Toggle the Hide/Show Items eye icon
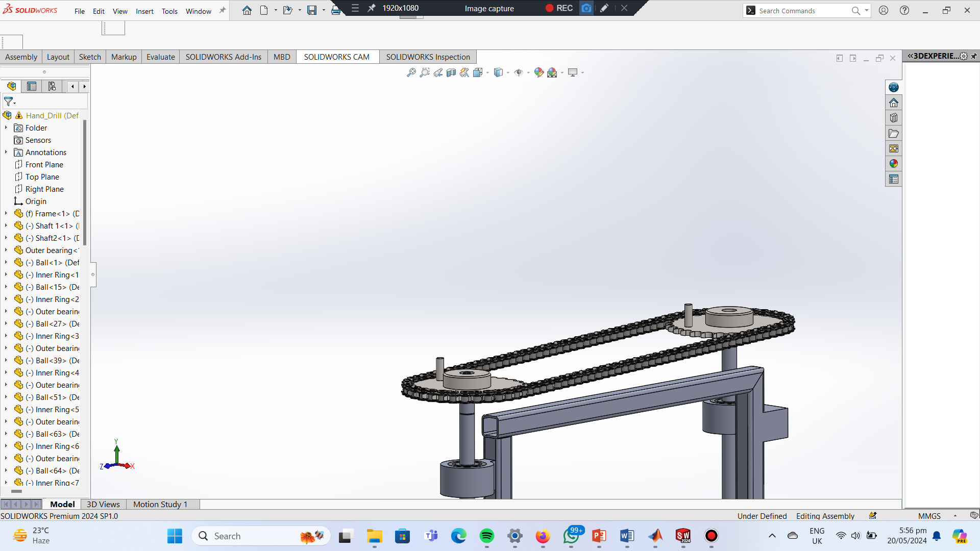980x551 pixels. (519, 72)
